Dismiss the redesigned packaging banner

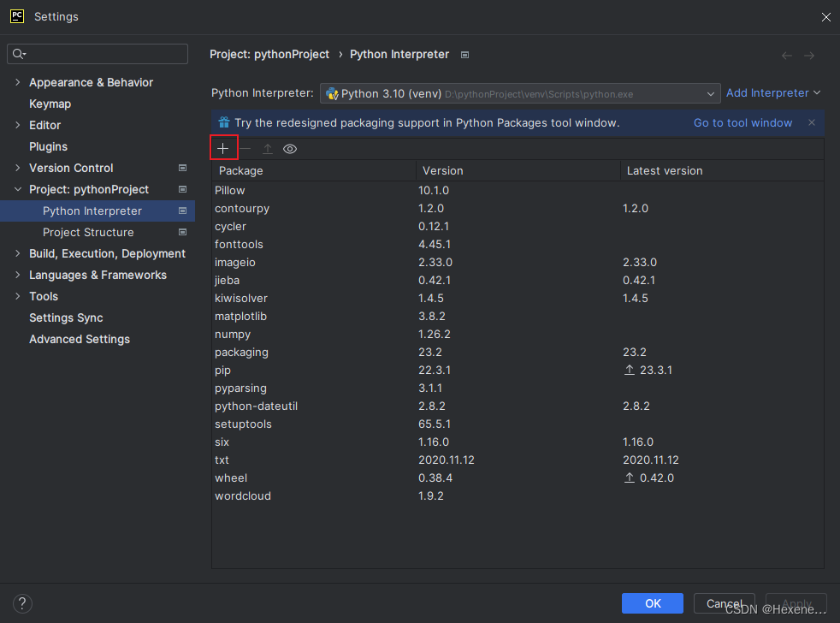(x=812, y=122)
